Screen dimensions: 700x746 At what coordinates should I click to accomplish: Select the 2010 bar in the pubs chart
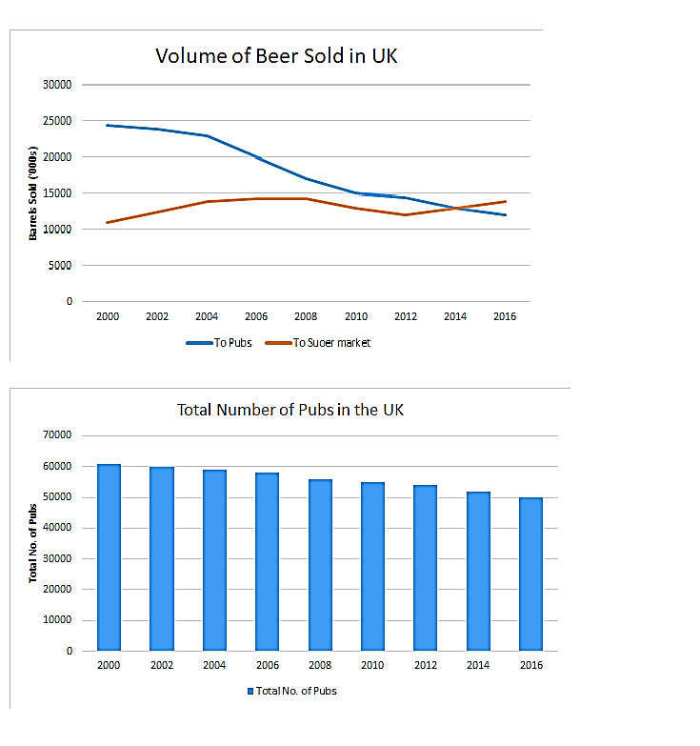(x=372, y=566)
